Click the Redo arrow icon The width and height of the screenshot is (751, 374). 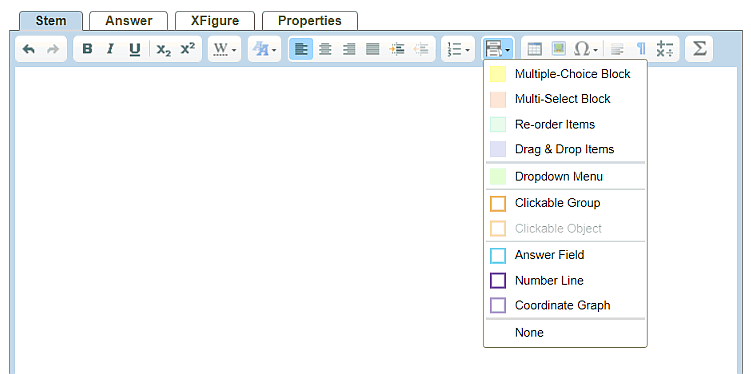click(53, 49)
